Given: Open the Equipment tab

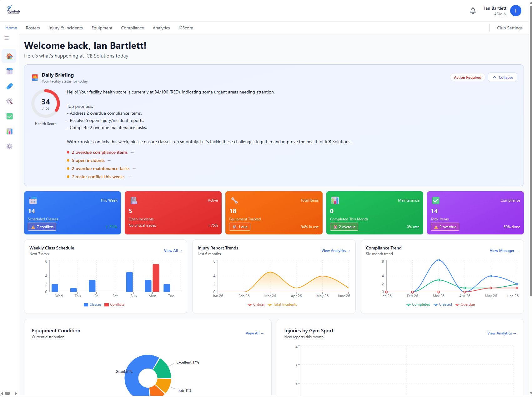Looking at the screenshot, I should (102, 28).
